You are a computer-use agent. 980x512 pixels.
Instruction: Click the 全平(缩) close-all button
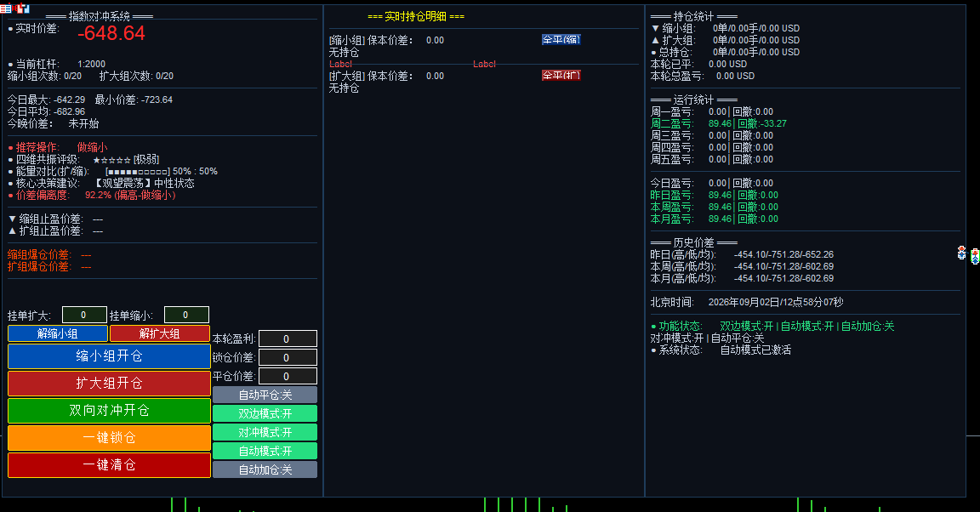coord(561,39)
